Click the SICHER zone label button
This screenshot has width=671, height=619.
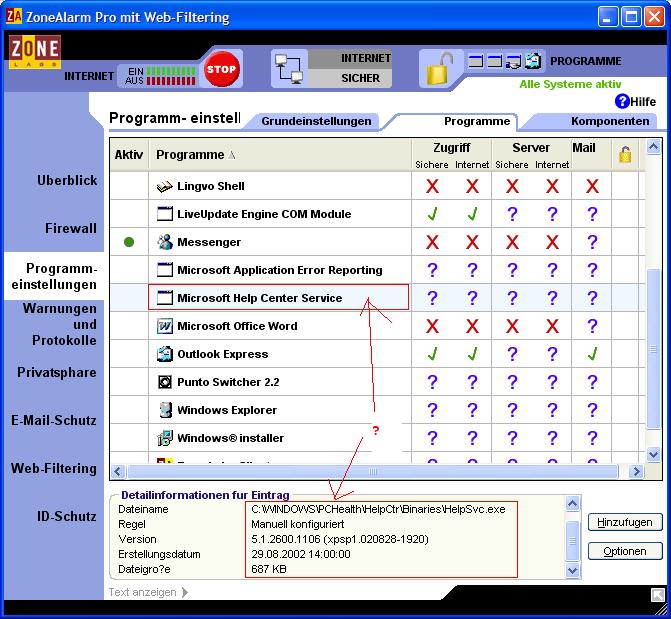click(x=350, y=78)
